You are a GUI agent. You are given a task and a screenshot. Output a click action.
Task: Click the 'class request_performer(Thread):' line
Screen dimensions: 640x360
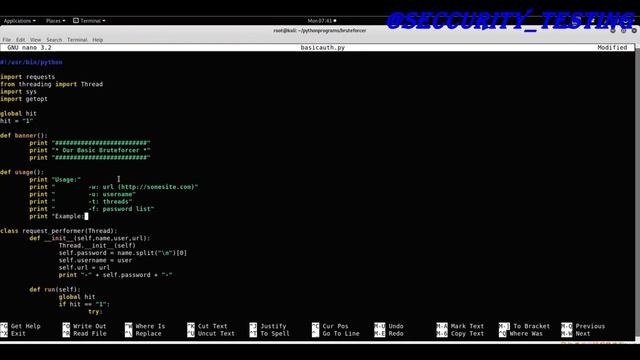point(58,231)
